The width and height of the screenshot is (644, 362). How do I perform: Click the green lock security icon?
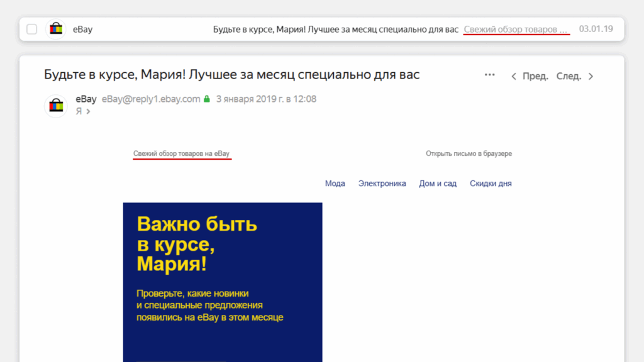207,99
